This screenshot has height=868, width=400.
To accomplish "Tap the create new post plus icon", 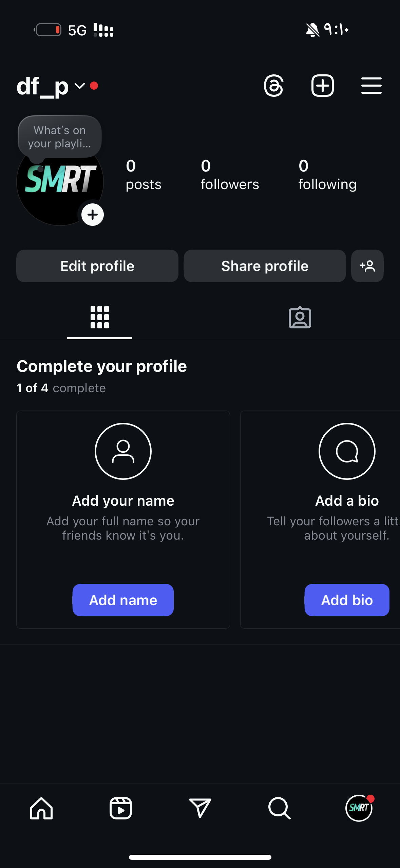I will [x=322, y=86].
